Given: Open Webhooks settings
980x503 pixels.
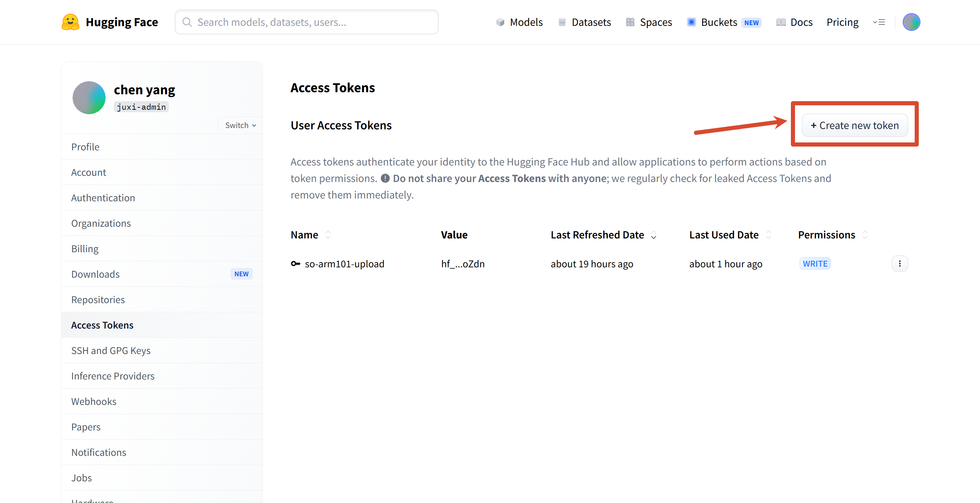Looking at the screenshot, I should tap(162, 402).
